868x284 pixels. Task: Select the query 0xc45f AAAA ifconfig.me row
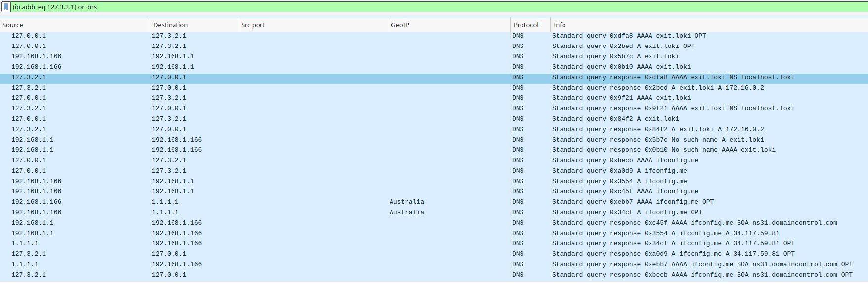(434, 191)
